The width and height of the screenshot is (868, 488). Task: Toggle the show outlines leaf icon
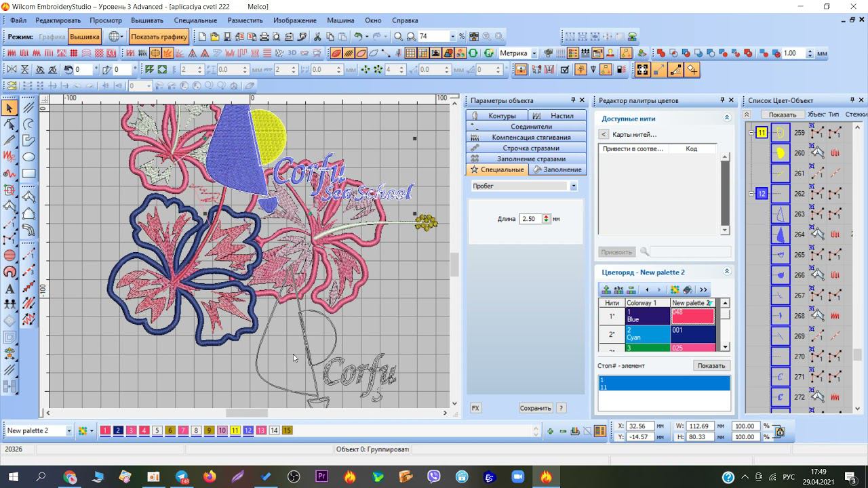[x=361, y=53]
